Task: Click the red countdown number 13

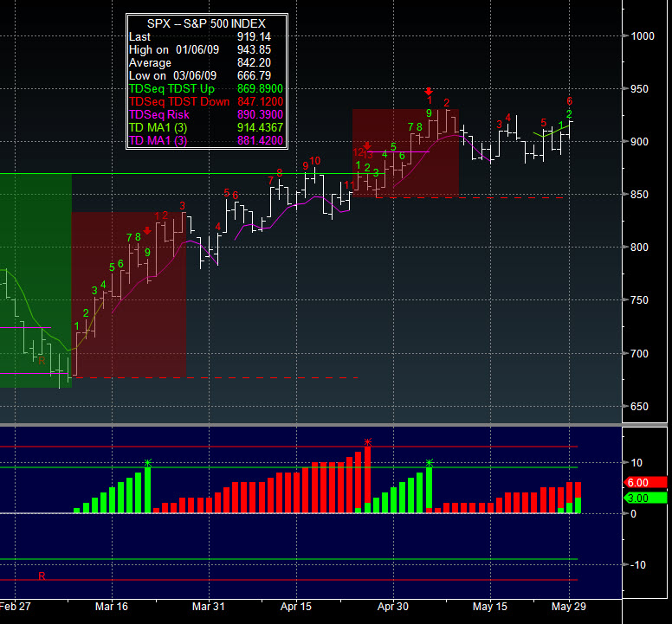Action: [x=369, y=155]
